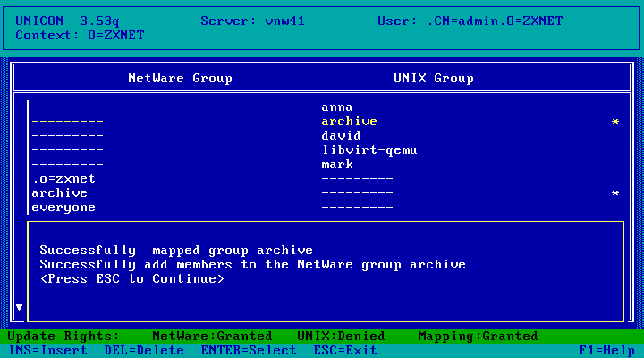The width and height of the screenshot is (644, 358).
Task: Click the 'Successfully add members' message line
Action: coord(252,265)
